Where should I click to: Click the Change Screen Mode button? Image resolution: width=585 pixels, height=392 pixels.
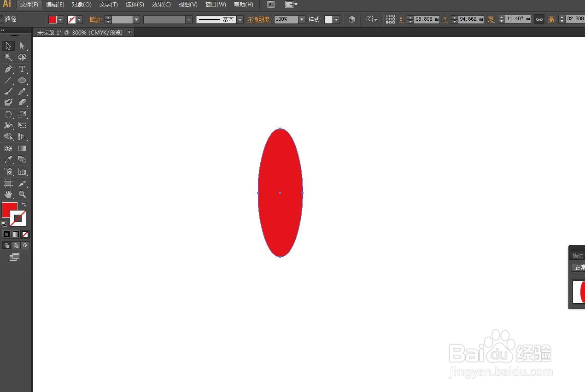(15, 257)
